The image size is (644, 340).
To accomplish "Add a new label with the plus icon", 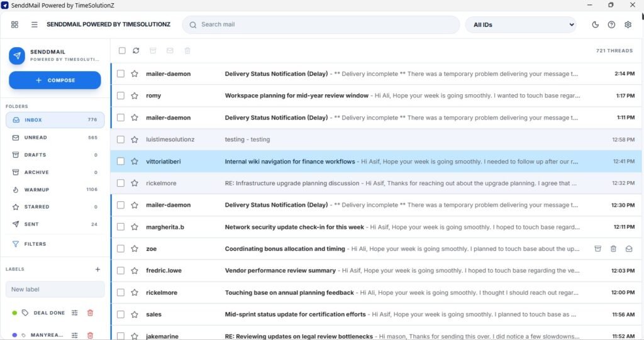I will [x=97, y=269].
